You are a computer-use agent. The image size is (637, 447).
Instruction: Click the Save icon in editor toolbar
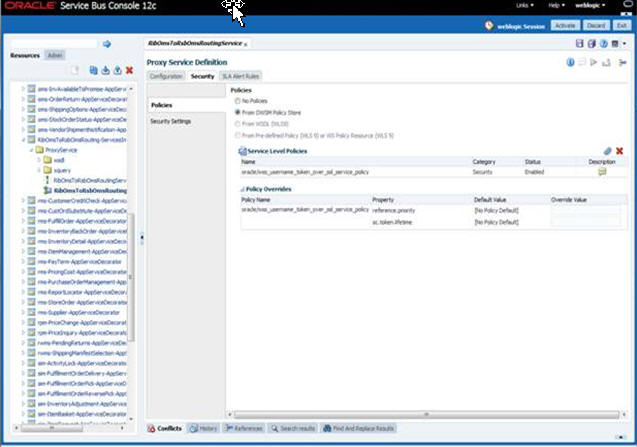tap(580, 43)
